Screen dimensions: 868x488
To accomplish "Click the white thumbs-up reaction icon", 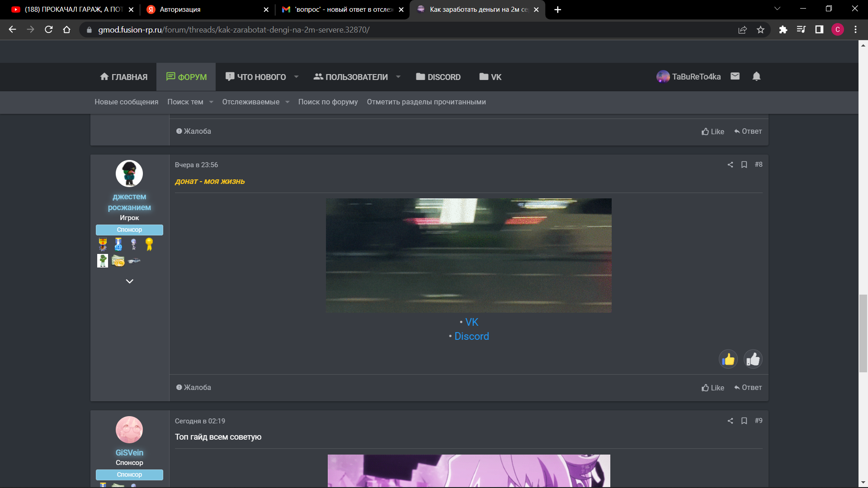I will click(753, 359).
